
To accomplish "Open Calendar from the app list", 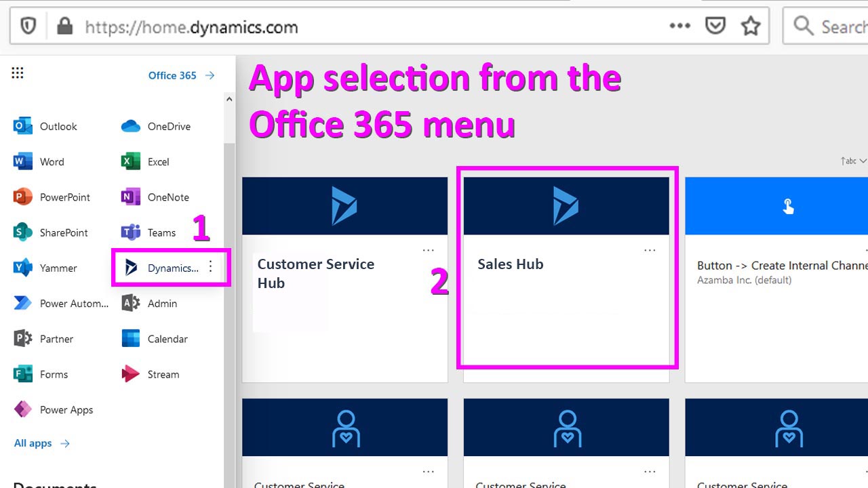I will coord(155,339).
